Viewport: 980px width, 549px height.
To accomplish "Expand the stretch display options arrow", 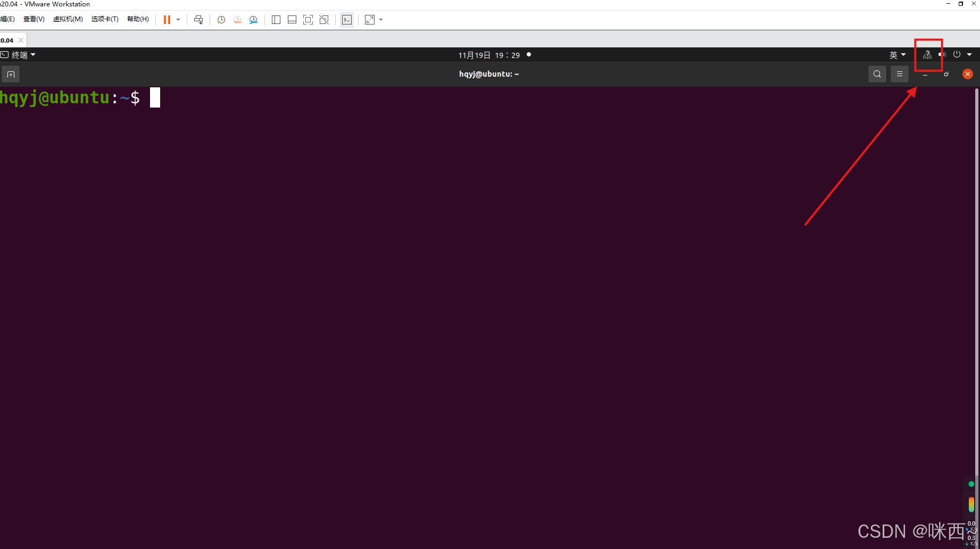I will [x=381, y=20].
